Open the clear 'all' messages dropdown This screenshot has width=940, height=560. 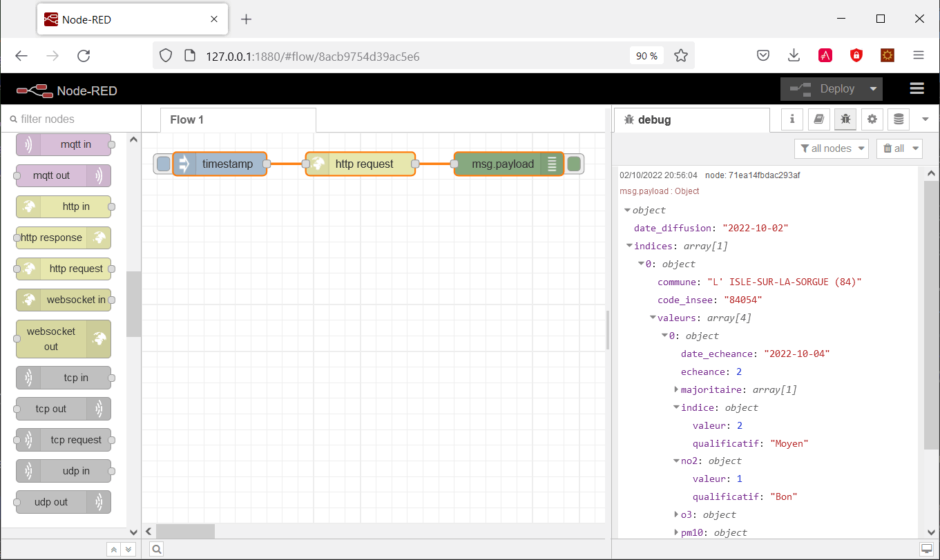click(x=899, y=148)
